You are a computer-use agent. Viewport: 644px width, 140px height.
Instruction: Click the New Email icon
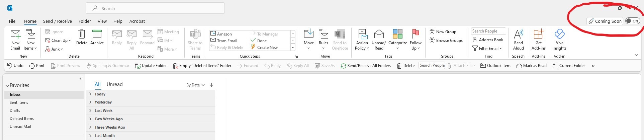point(15,34)
